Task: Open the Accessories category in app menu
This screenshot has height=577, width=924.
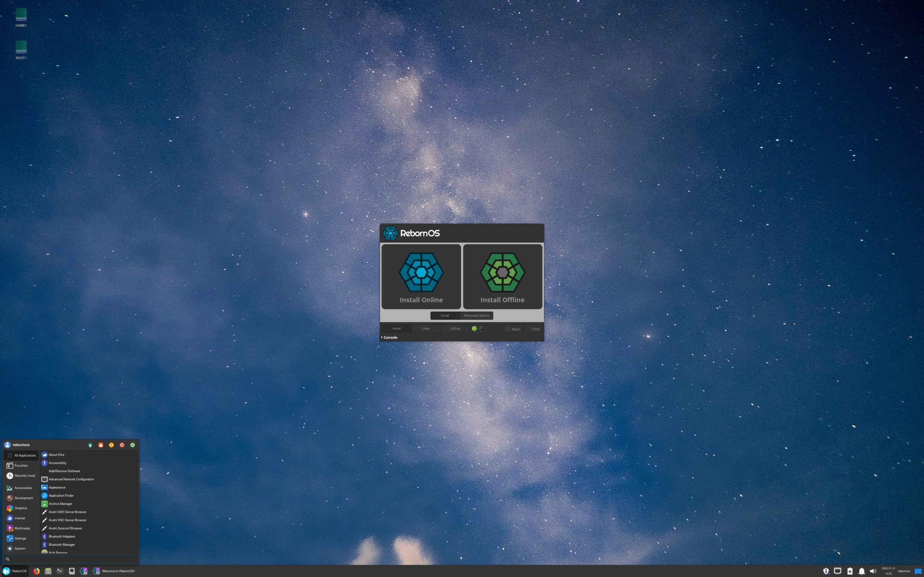Action: tap(23, 488)
